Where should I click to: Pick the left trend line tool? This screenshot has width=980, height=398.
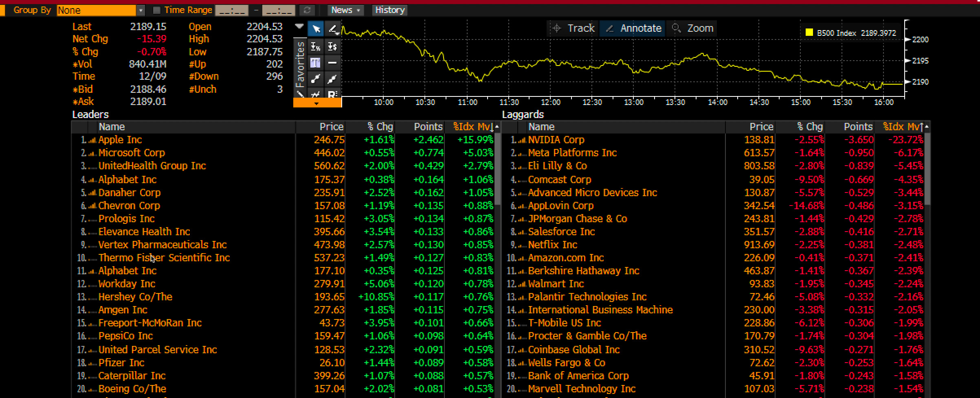tap(316, 79)
